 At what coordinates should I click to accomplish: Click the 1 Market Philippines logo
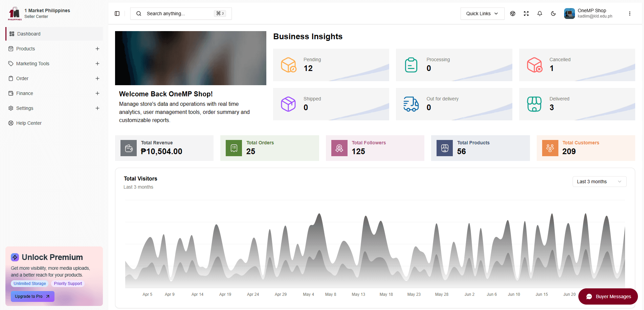(x=15, y=14)
